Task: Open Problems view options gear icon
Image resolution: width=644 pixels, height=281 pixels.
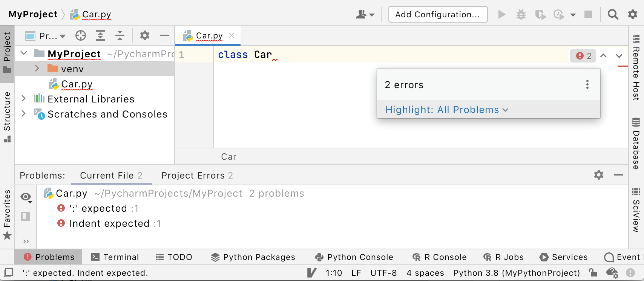Action: 599,175
